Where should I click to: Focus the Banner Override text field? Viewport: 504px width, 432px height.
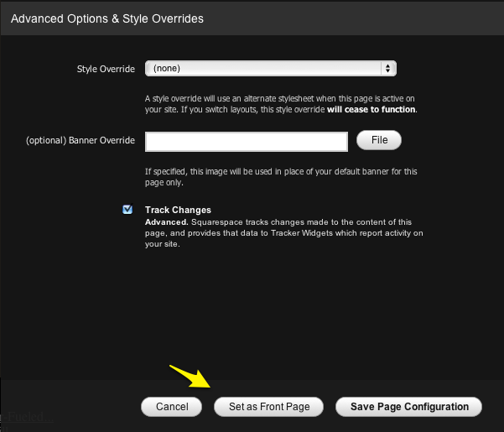[246, 141]
